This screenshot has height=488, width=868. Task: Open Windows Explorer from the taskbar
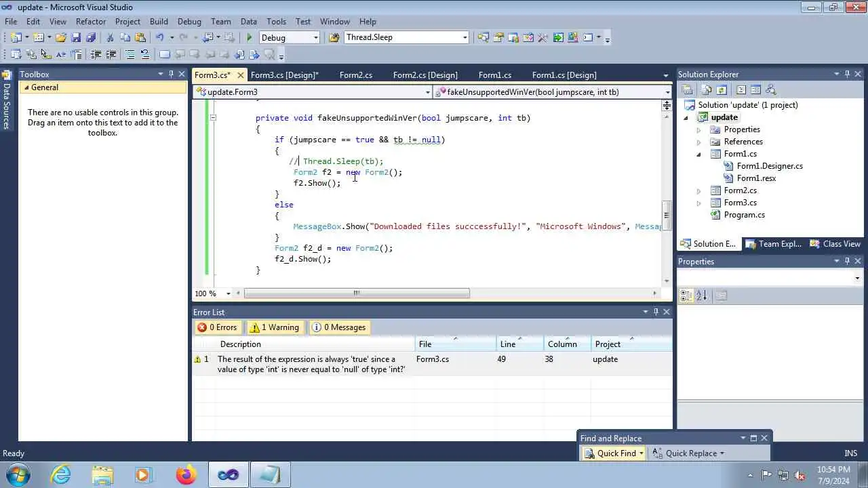click(102, 474)
